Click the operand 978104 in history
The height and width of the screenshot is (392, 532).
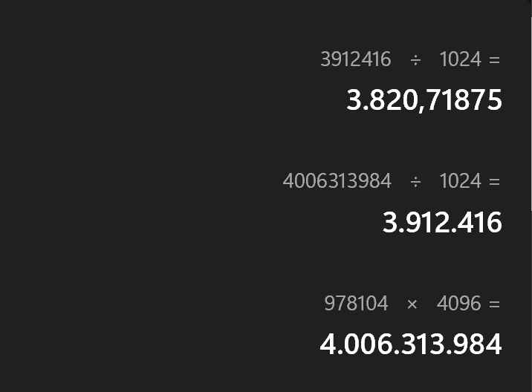(356, 303)
